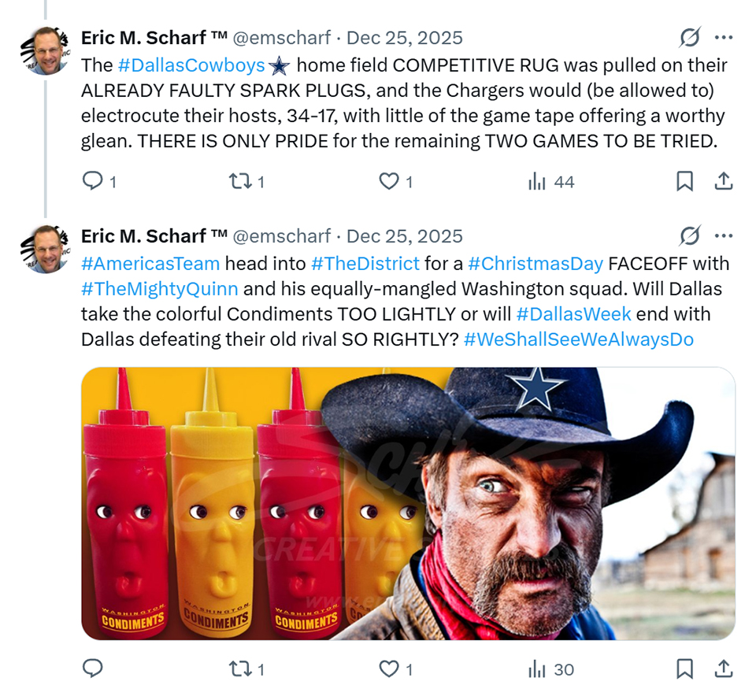The width and height of the screenshot is (756, 700).
Task: Like the tweet with 44 views
Action: [389, 182]
